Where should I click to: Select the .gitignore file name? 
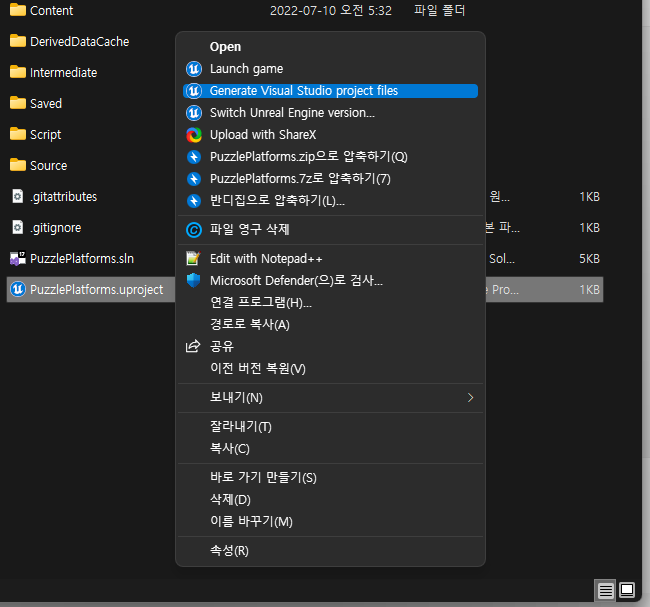tap(56, 228)
